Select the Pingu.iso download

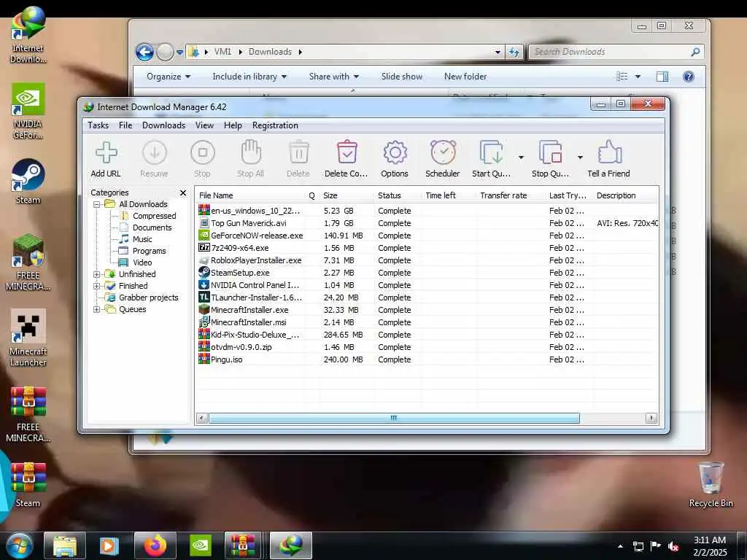click(427, 359)
